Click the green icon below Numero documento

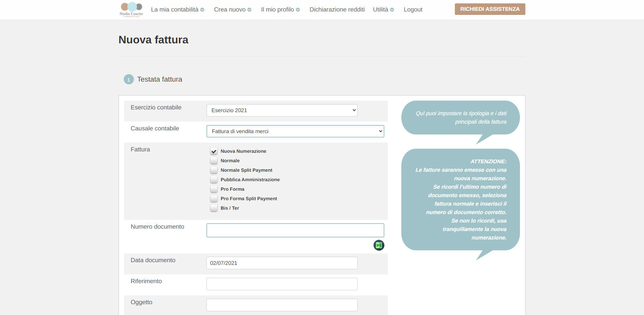[379, 245]
